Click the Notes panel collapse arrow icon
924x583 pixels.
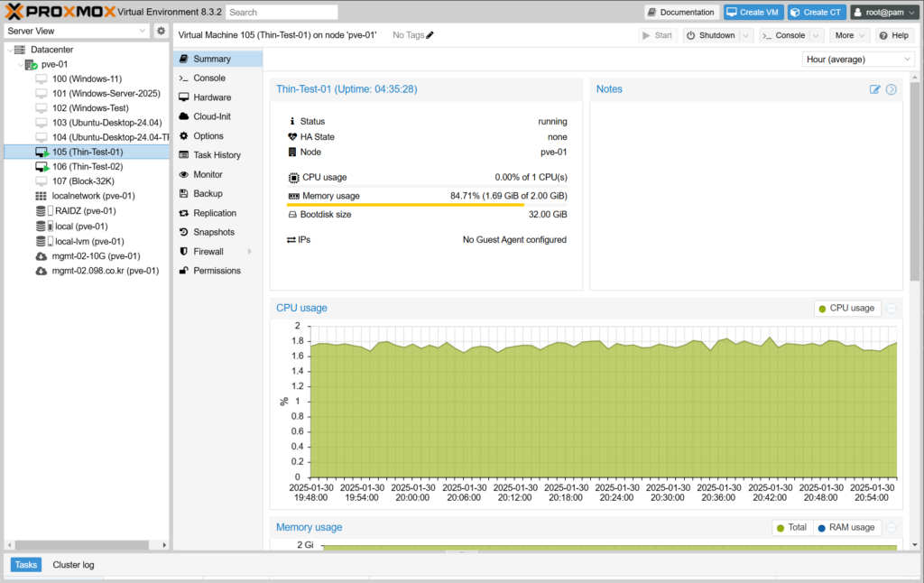pos(892,89)
